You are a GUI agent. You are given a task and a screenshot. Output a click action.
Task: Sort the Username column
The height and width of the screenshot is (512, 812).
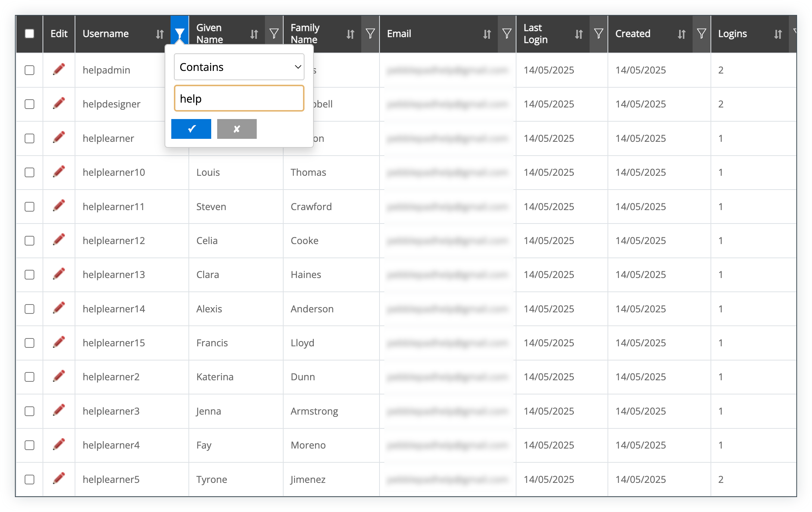(160, 34)
